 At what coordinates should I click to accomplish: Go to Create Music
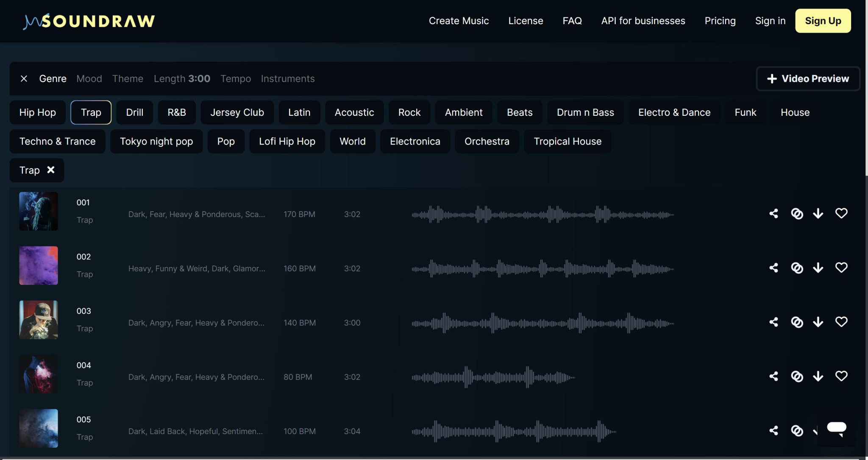pos(459,21)
